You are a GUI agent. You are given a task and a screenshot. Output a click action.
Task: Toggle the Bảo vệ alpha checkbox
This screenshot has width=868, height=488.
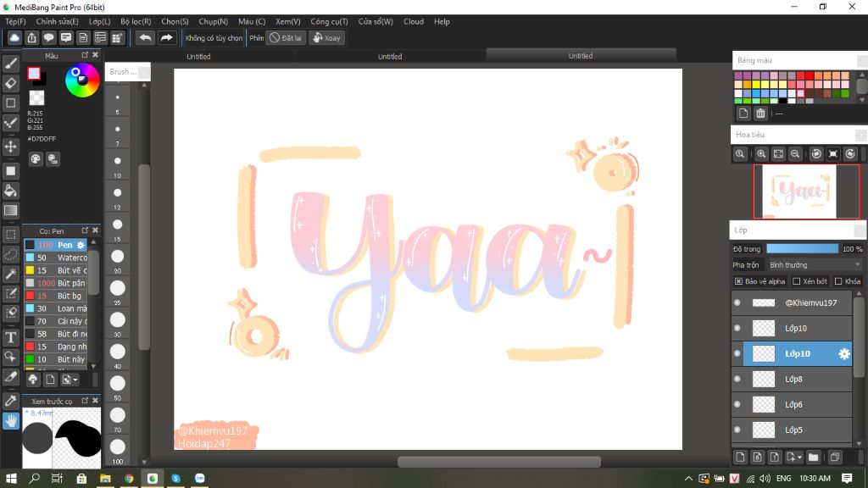tap(738, 281)
